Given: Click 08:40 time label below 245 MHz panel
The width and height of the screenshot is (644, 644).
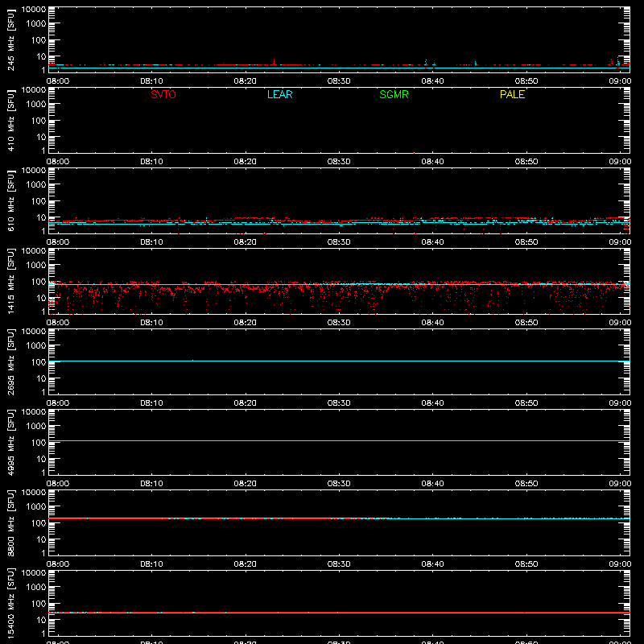Looking at the screenshot, I should [432, 81].
